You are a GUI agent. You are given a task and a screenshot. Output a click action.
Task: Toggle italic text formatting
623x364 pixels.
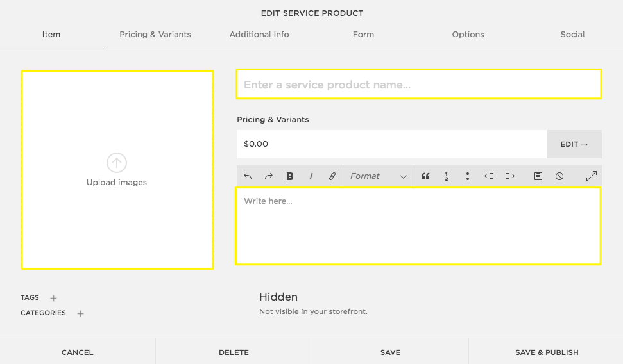pos(311,176)
